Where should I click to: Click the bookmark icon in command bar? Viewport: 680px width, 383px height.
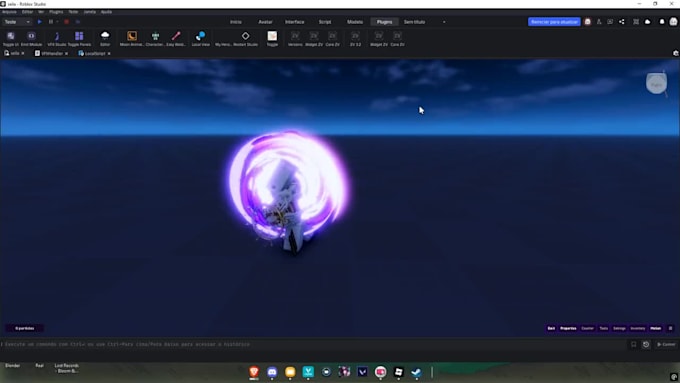633,344
